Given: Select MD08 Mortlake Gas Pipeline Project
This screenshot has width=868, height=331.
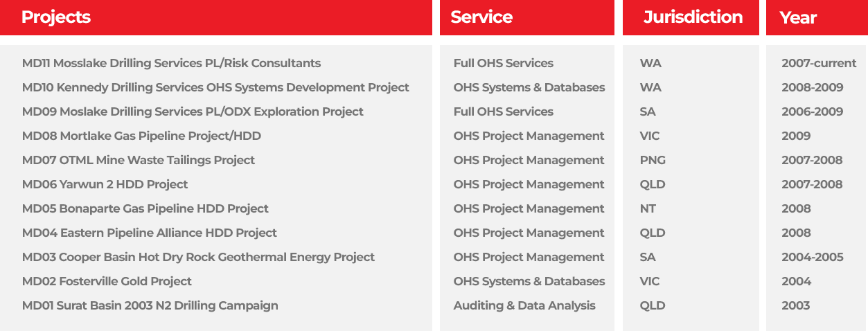Looking at the screenshot, I should point(141,136).
